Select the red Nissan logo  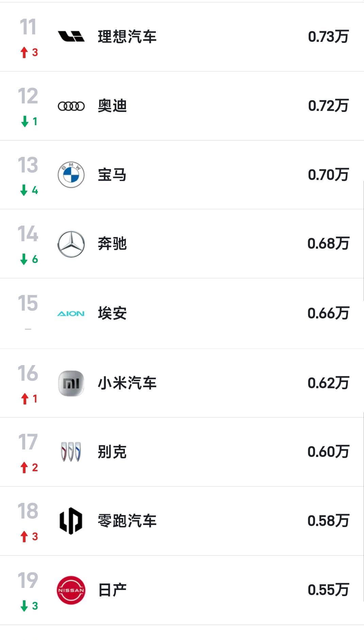click(x=71, y=590)
